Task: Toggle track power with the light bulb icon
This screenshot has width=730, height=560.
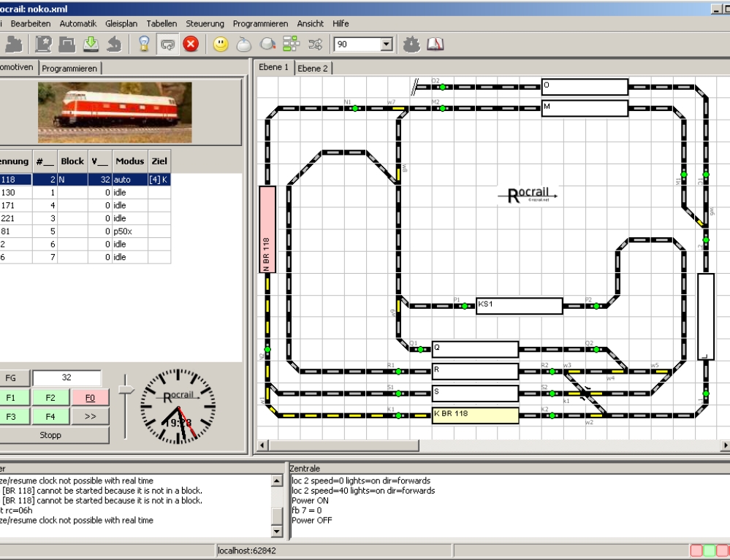Action: pos(145,45)
